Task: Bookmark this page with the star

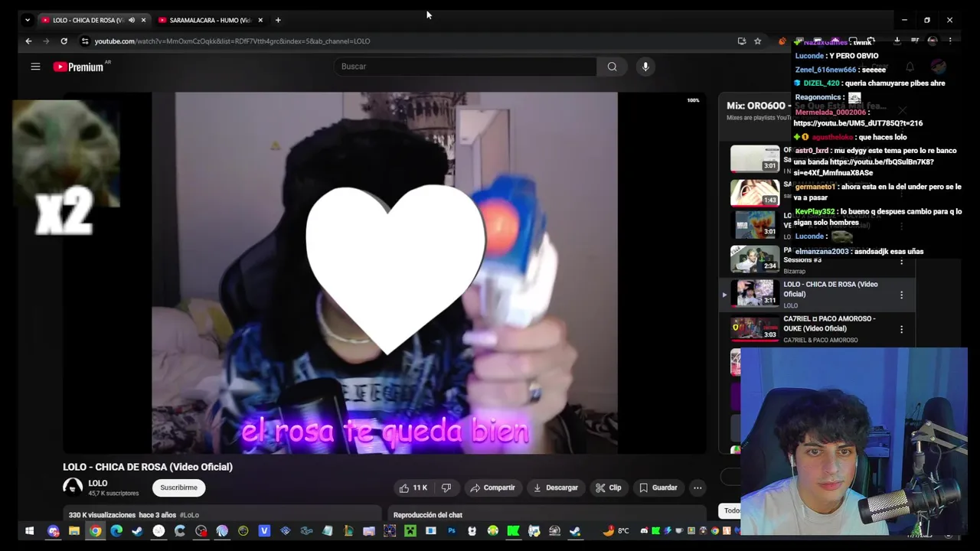Action: (757, 41)
